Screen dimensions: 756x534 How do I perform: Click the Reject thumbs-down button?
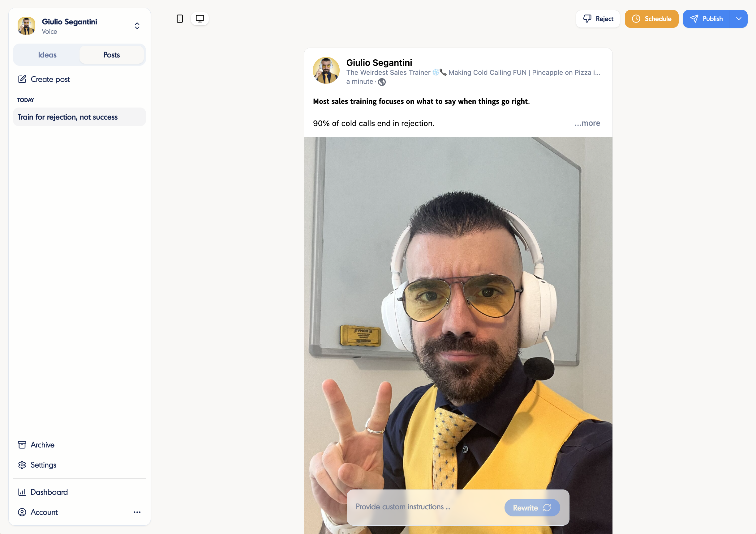pos(598,19)
